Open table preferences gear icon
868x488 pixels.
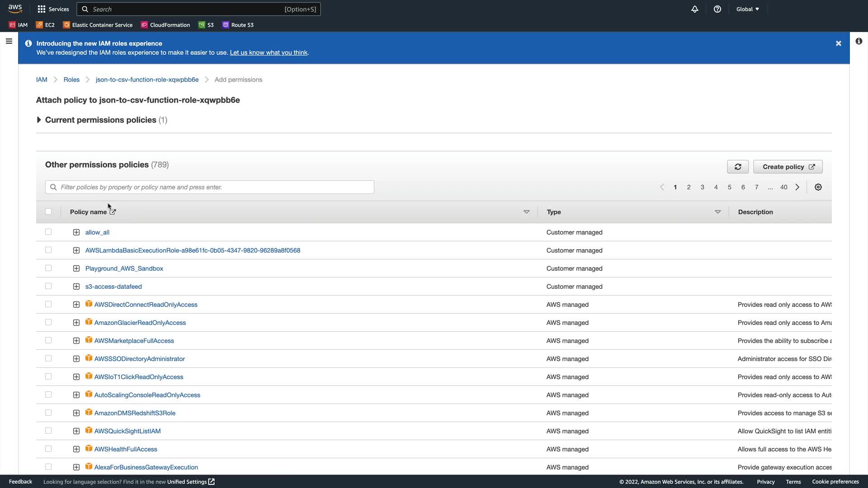tap(818, 187)
